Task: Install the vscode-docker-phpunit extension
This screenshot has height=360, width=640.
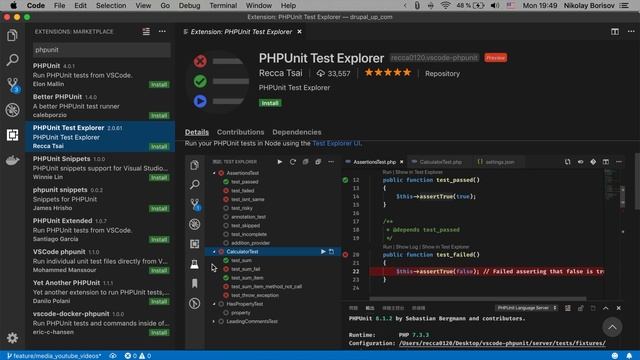Action: pyautogui.click(x=159, y=333)
